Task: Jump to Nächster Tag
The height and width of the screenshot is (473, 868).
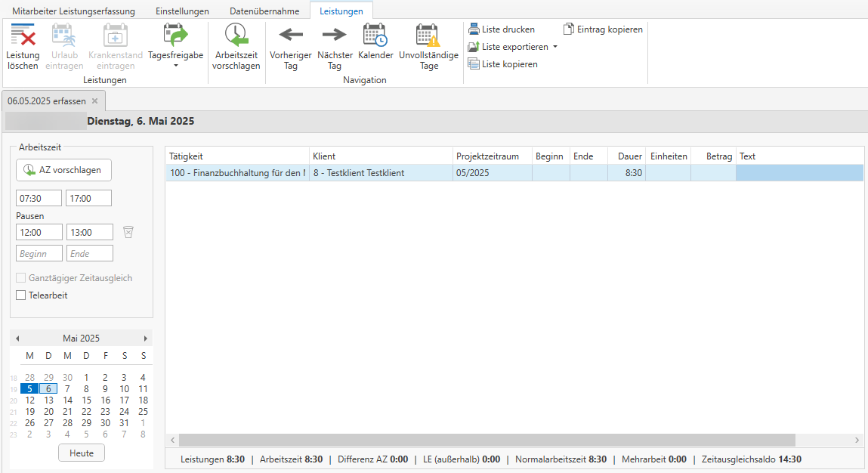Action: click(334, 35)
